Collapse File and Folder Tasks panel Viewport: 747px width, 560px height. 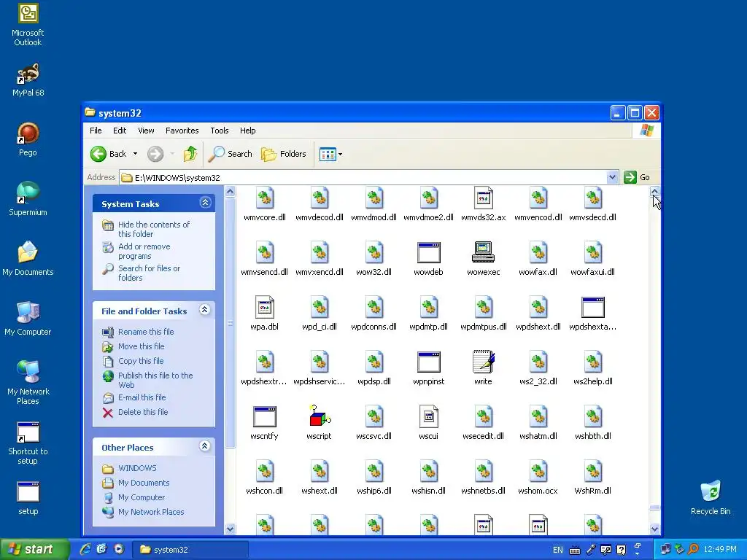205,310
